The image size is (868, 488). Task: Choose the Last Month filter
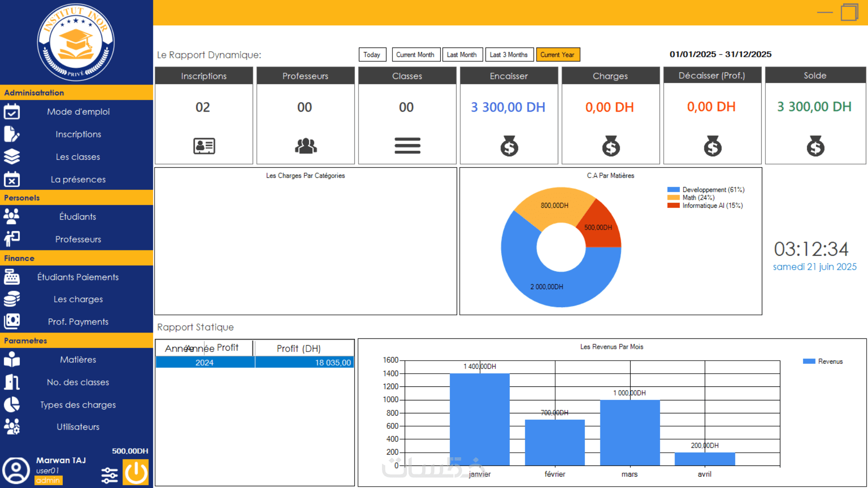(462, 55)
